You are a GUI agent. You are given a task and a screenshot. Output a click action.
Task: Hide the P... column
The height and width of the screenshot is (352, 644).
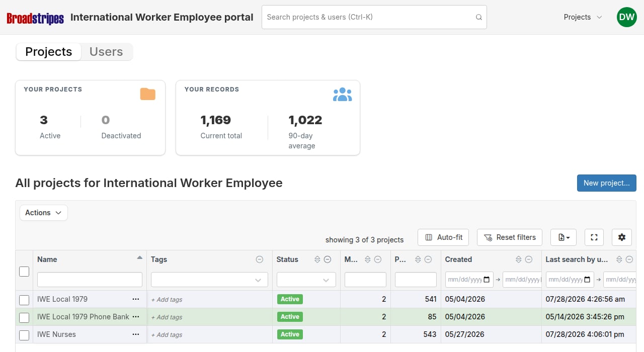click(428, 259)
